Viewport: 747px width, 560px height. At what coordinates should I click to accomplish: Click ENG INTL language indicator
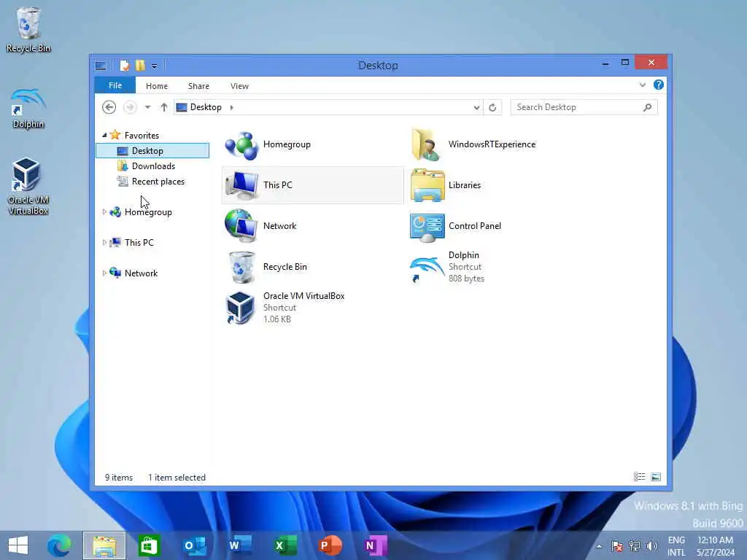[x=676, y=546]
